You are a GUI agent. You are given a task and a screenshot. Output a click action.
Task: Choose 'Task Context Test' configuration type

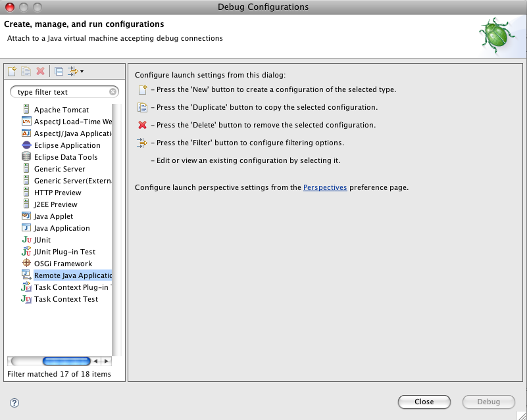click(x=66, y=299)
